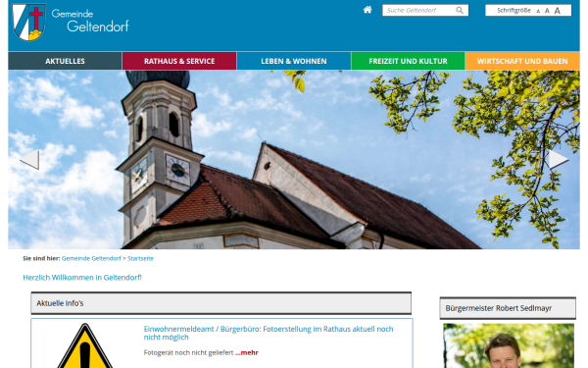Click the Fotogerät noch nicht geliefert text

pyautogui.click(x=188, y=352)
